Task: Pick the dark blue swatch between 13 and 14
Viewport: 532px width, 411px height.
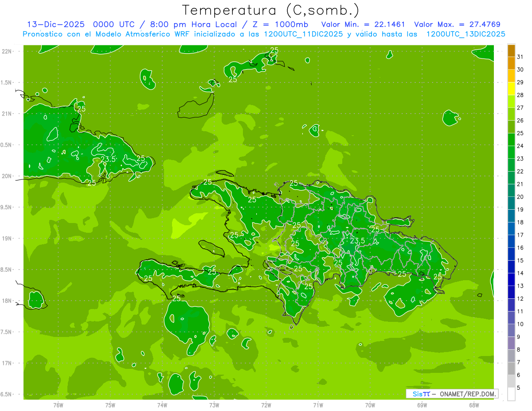Action: tap(511, 279)
